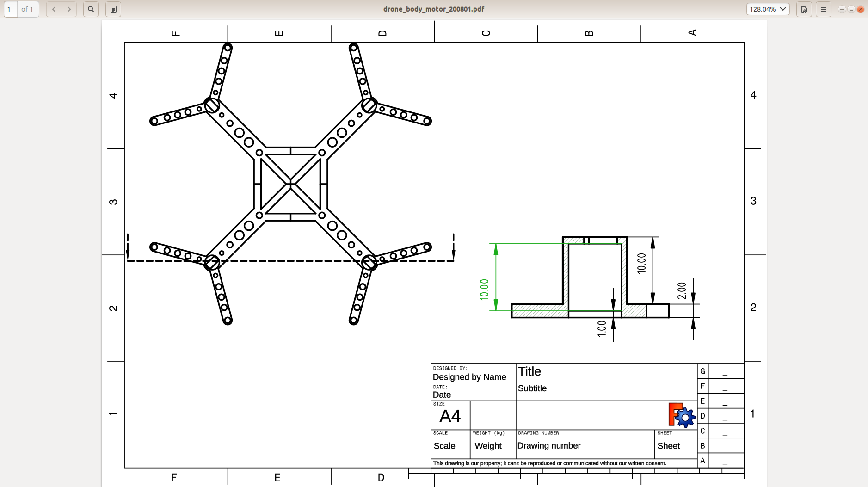This screenshot has width=868, height=487.
Task: Click the FreeCAD logo in title block
Action: click(x=682, y=415)
